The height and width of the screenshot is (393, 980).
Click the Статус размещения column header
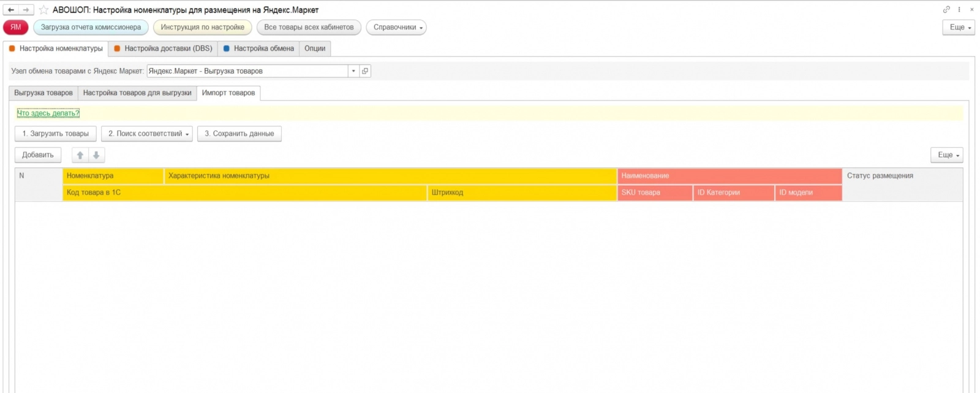coord(903,185)
